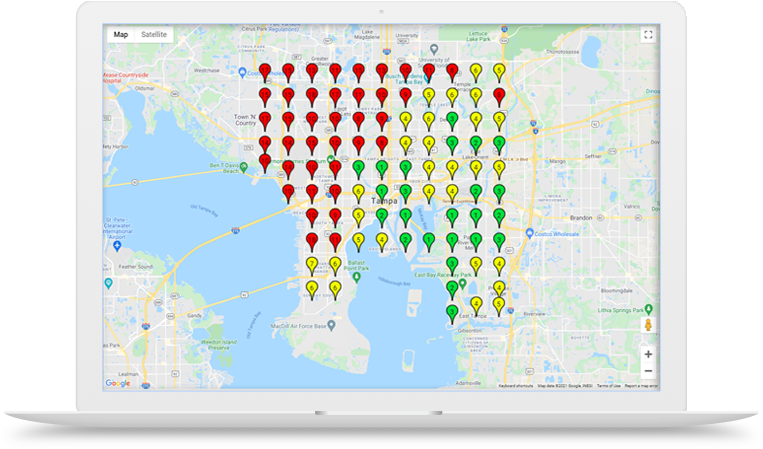Switch to the Satellite view tab
The image size is (763, 449).
pos(154,35)
